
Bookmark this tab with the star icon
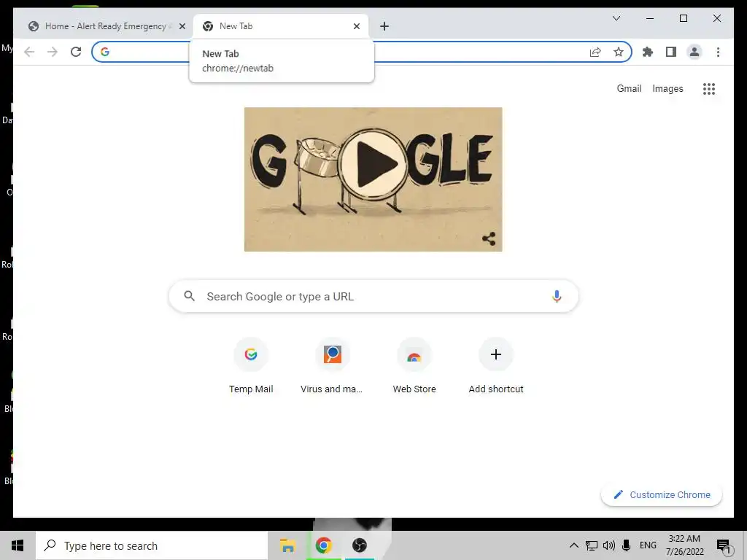619,52
